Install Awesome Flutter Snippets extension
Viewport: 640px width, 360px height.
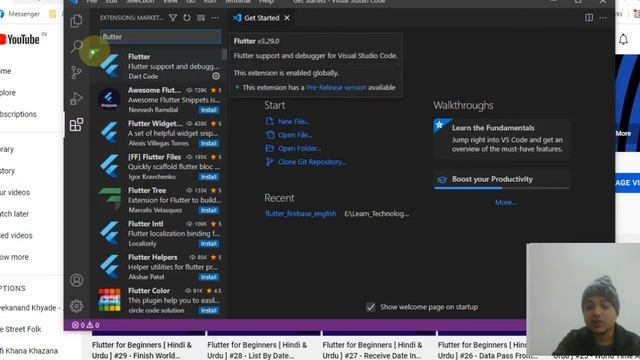pyautogui.click(x=209, y=110)
